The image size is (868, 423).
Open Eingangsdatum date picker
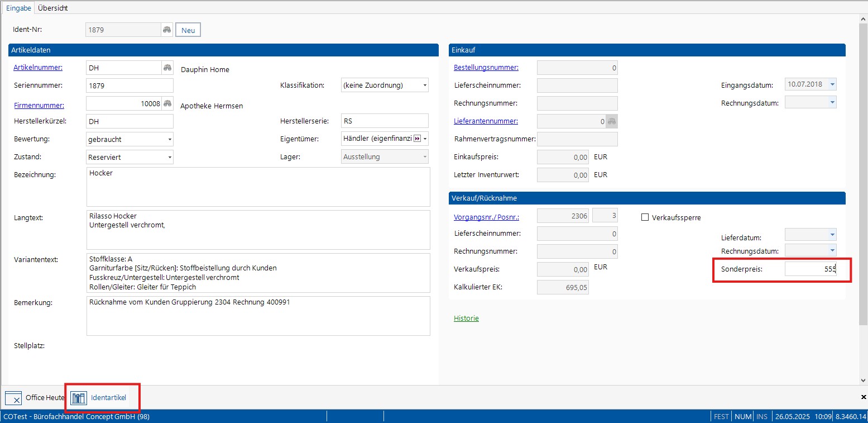click(x=832, y=85)
